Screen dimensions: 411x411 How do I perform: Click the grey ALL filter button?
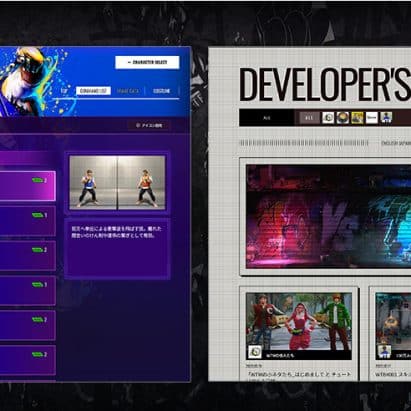[x=309, y=118]
